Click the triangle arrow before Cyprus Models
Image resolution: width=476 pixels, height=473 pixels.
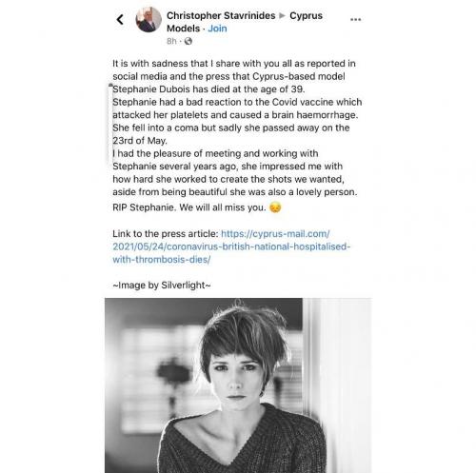pos(282,15)
